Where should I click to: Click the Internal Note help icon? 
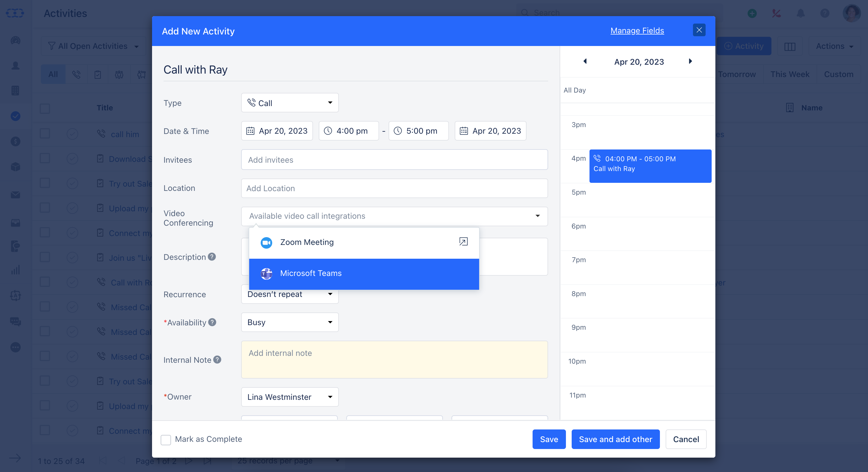coord(217,360)
